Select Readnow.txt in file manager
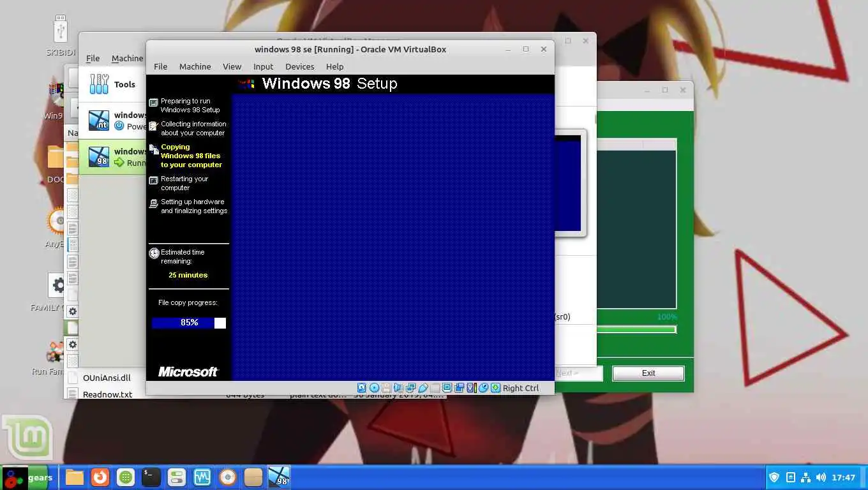Screen dimensions: 868x490 click(107, 394)
